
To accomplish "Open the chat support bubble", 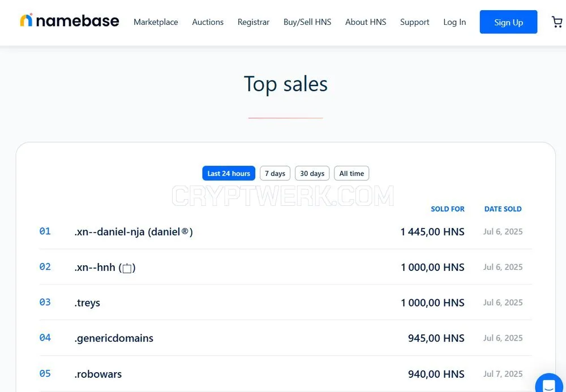I will click(550, 384).
